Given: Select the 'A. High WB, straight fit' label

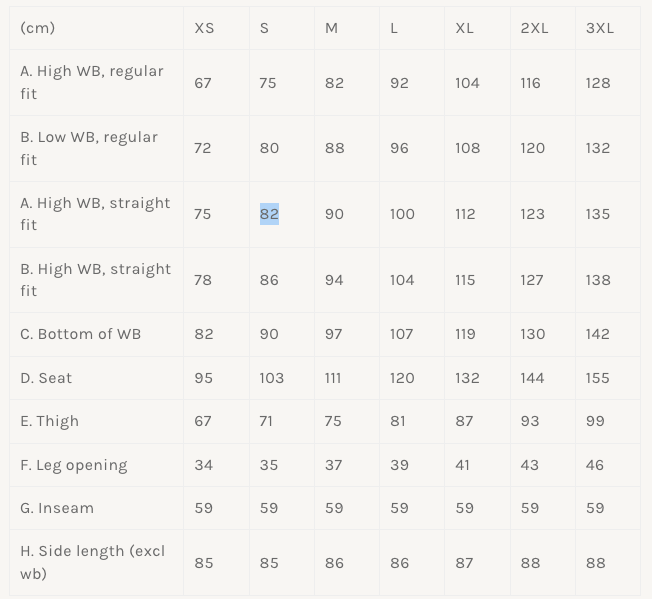Looking at the screenshot, I should pyautogui.click(x=95, y=214).
